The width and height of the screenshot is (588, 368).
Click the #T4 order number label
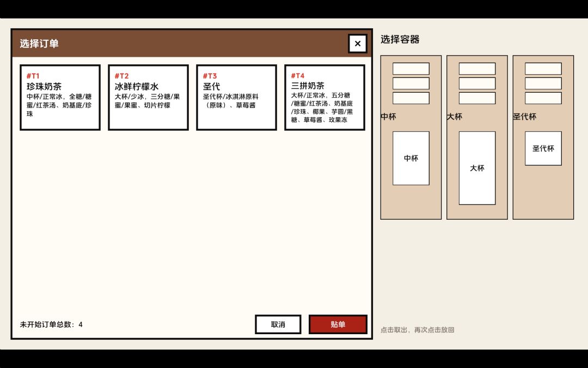point(298,76)
